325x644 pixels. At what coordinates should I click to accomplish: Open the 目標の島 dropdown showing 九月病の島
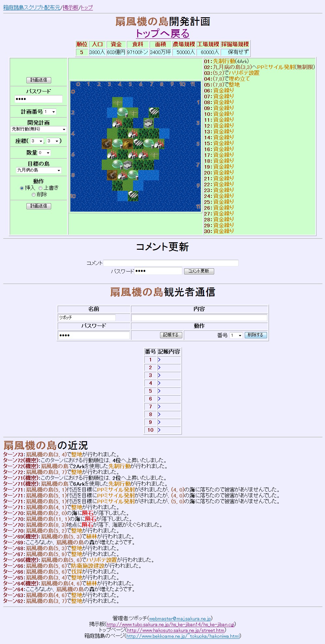coord(38,170)
